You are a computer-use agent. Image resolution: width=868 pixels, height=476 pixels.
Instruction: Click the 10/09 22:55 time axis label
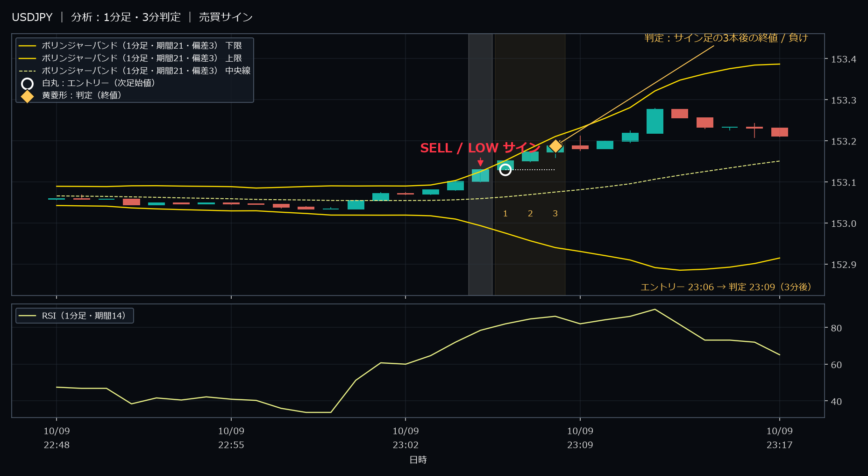(231, 438)
